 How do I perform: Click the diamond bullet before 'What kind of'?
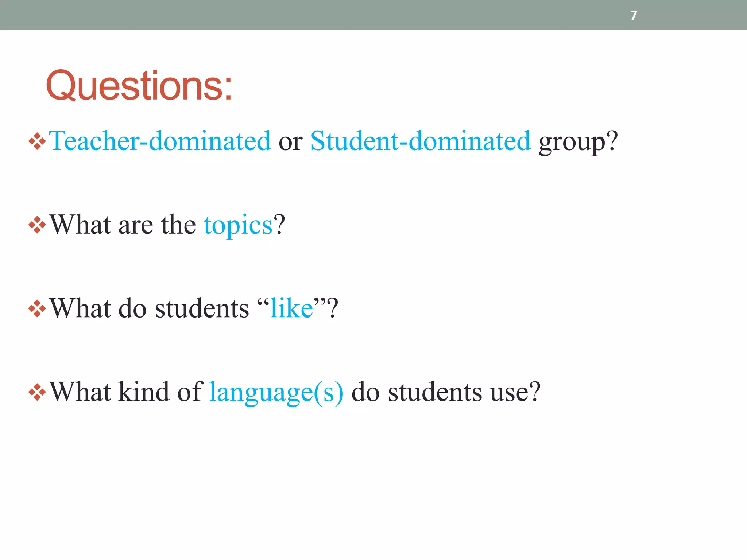37,392
